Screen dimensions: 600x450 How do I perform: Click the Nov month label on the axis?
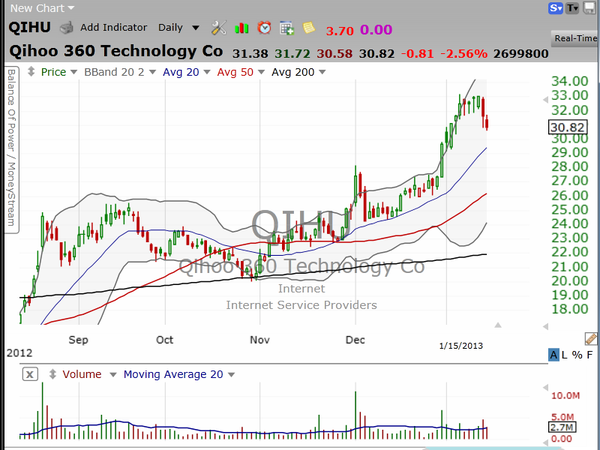click(x=259, y=340)
